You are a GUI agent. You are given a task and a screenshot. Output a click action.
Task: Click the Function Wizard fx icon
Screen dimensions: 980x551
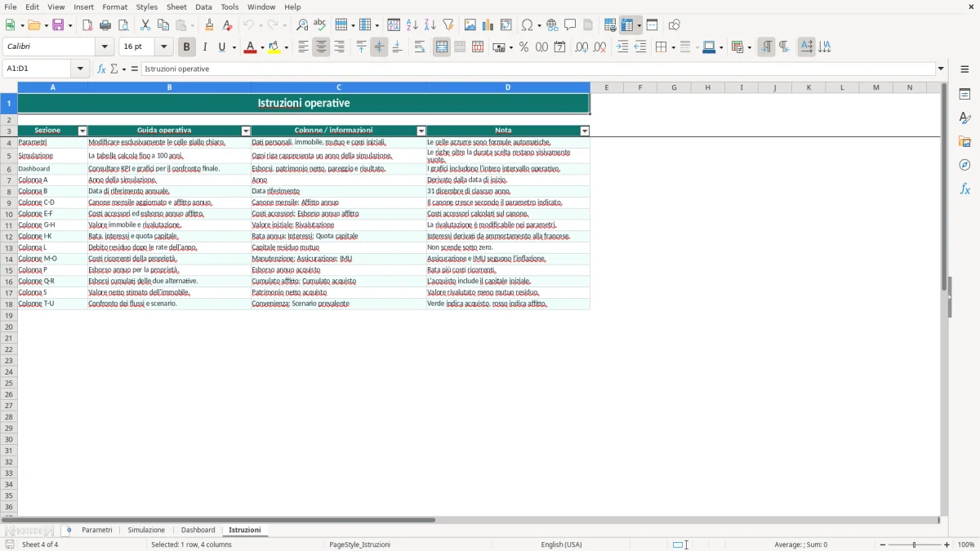coord(101,69)
